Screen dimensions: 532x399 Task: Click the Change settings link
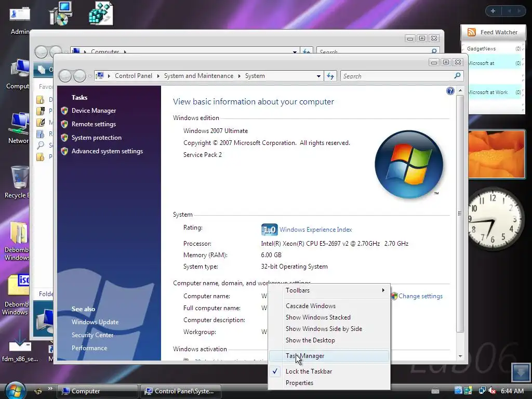point(420,296)
